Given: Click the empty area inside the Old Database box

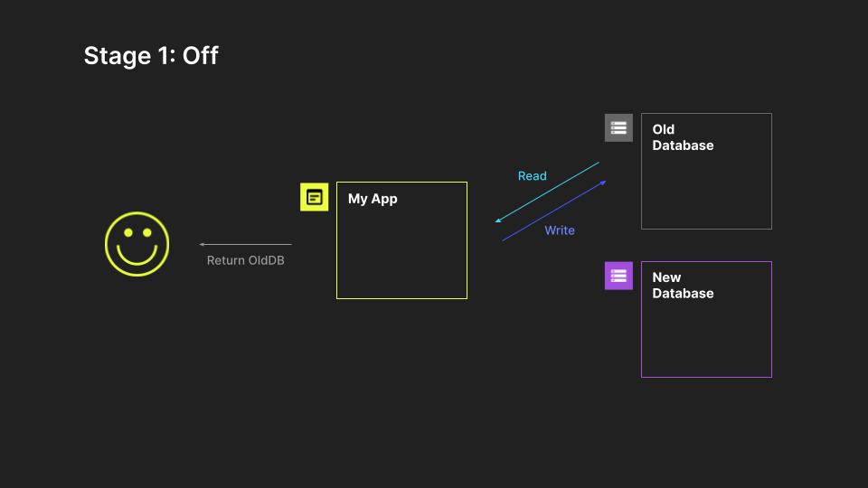Looking at the screenshot, I should [706, 190].
